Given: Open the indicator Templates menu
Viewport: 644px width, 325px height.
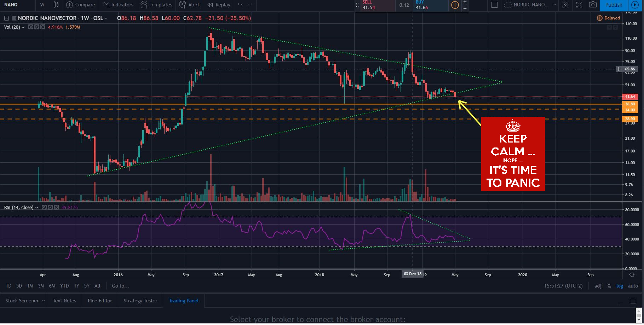Looking at the screenshot, I should point(156,5).
